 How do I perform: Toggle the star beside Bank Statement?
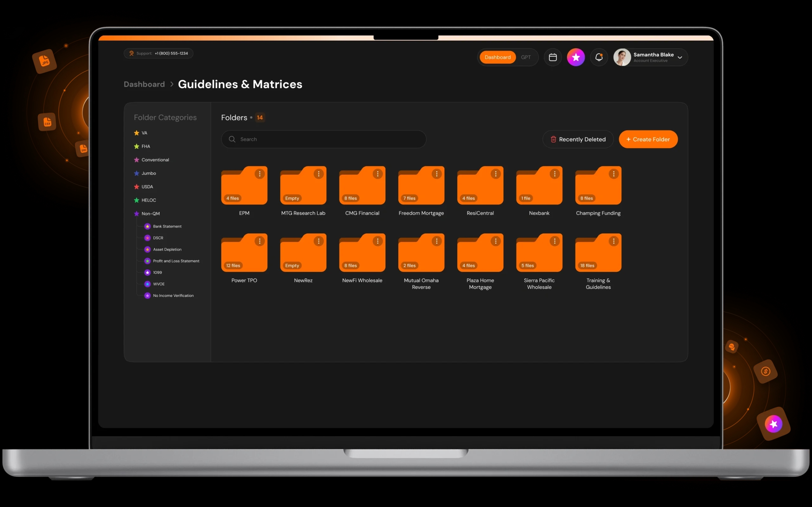click(x=147, y=226)
